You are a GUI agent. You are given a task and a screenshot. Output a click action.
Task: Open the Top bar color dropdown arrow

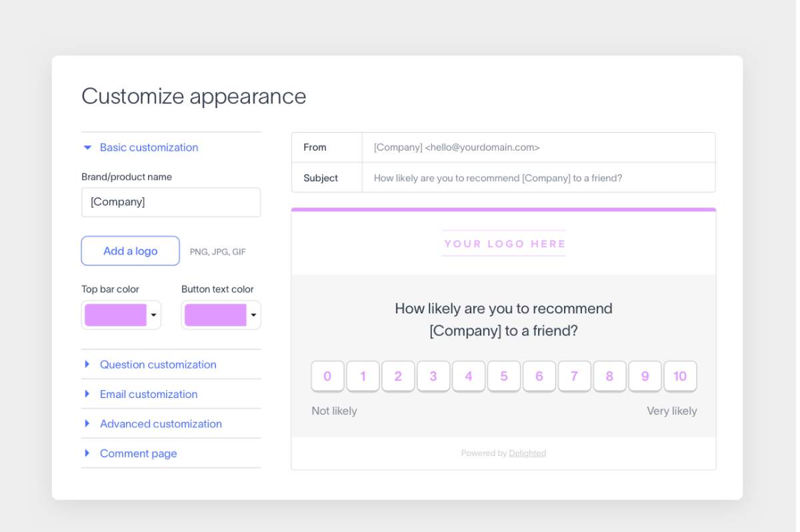click(153, 315)
